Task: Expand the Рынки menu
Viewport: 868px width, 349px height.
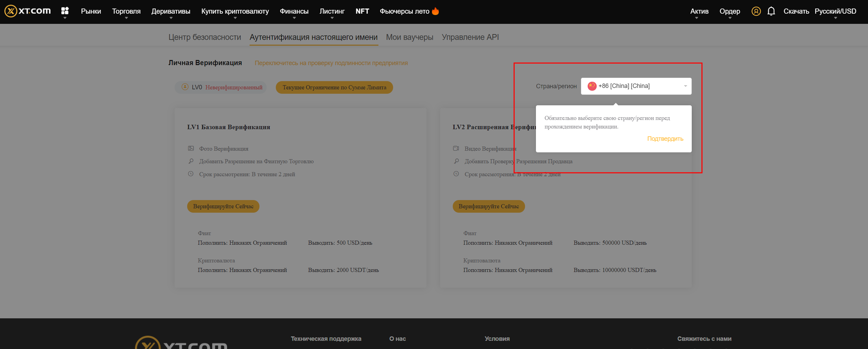Action: 91,11
